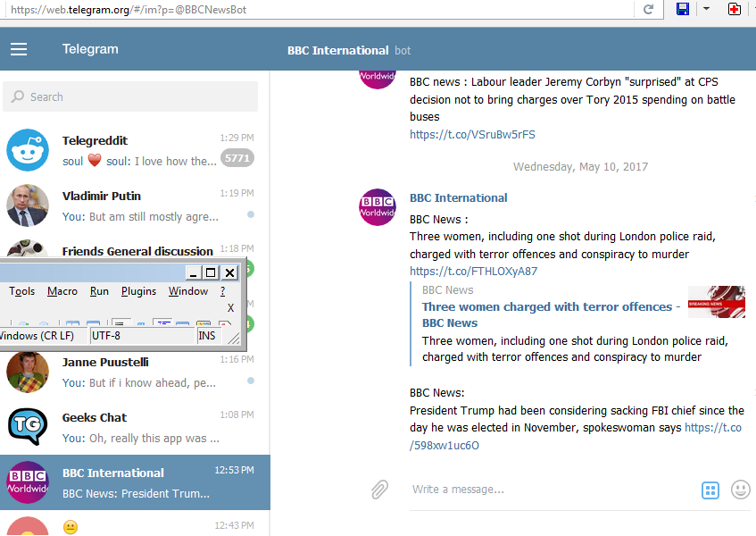
Task: Click BBC International avatar beside message
Action: [x=378, y=207]
